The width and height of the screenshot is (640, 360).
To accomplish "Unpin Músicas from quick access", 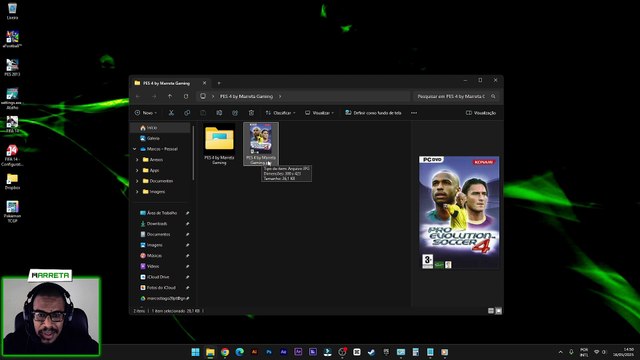I will coord(187,256).
